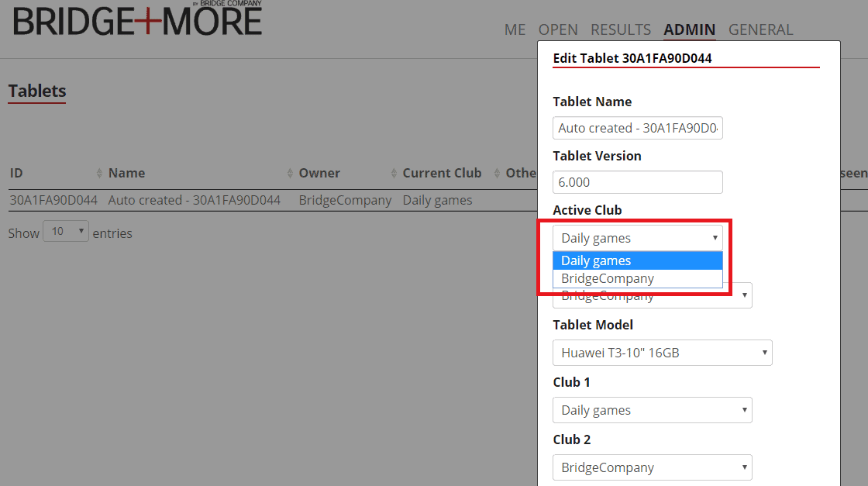Open the Club 2 dropdown
Viewport: 868px width, 486px height.
click(x=652, y=467)
